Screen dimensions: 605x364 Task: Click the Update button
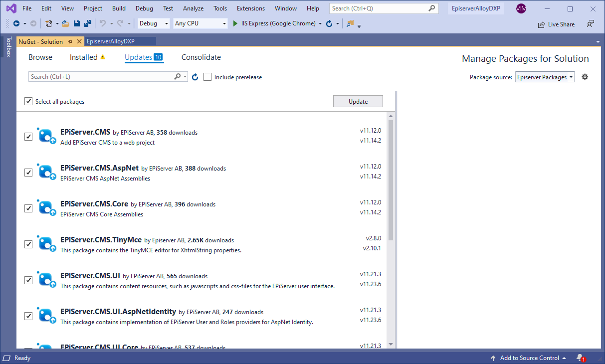pos(358,101)
